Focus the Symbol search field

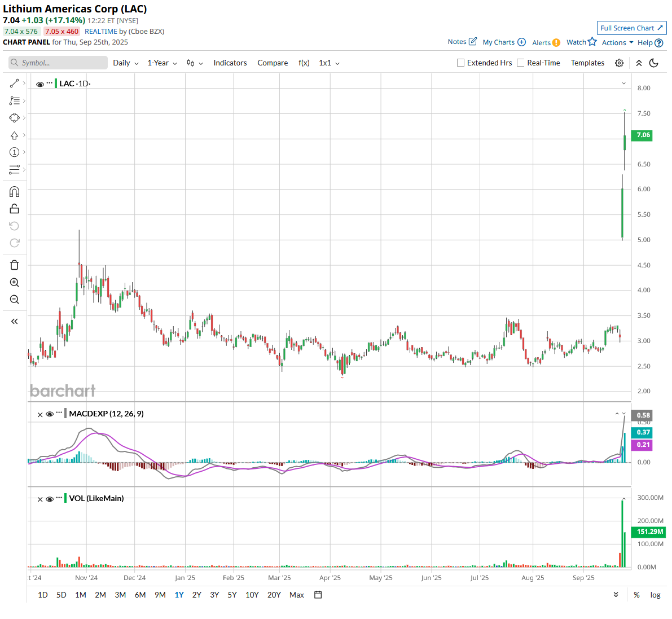click(x=58, y=63)
